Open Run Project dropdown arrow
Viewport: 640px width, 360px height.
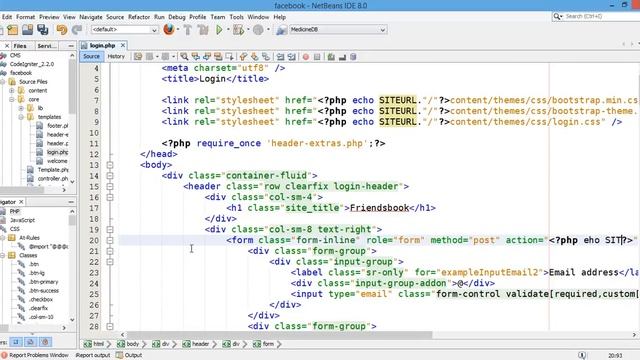(x=228, y=30)
